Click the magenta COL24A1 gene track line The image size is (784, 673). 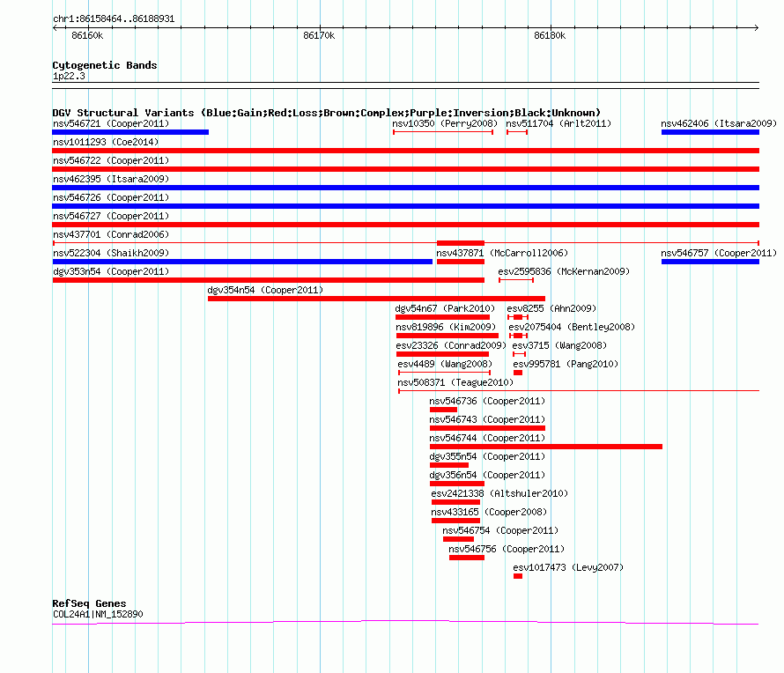[x=405, y=623]
